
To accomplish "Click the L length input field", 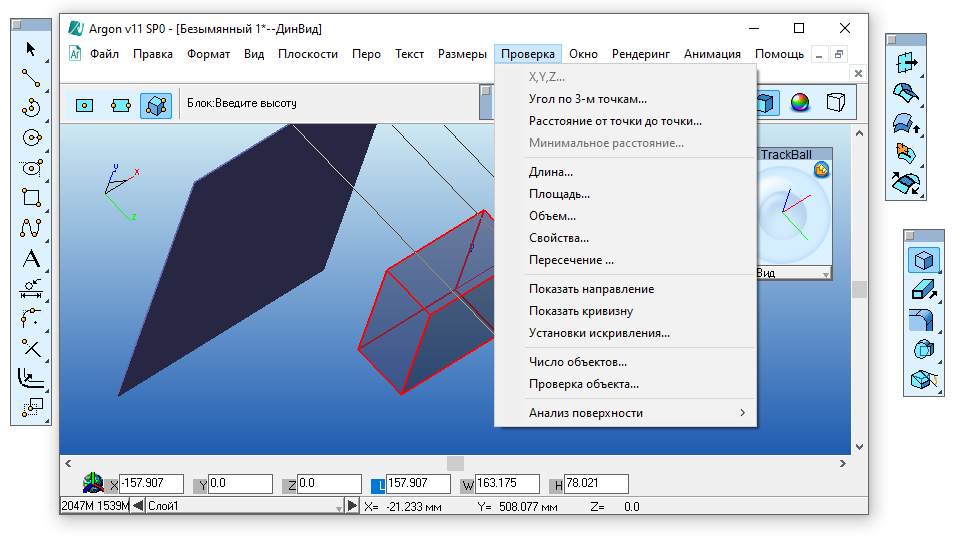I will coord(418,483).
